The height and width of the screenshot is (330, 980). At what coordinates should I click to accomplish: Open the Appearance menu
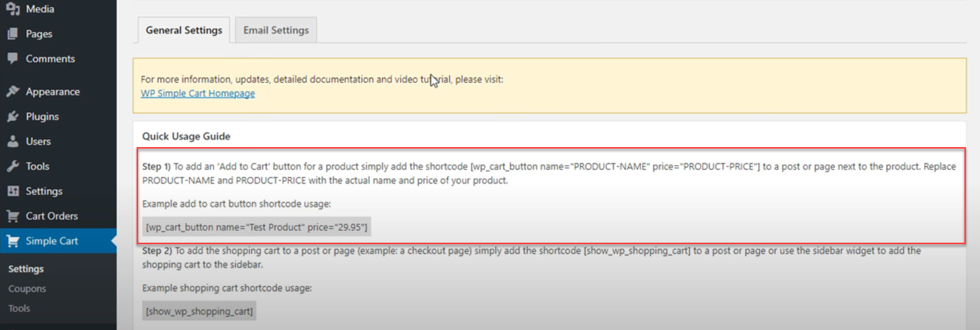pyautogui.click(x=53, y=91)
